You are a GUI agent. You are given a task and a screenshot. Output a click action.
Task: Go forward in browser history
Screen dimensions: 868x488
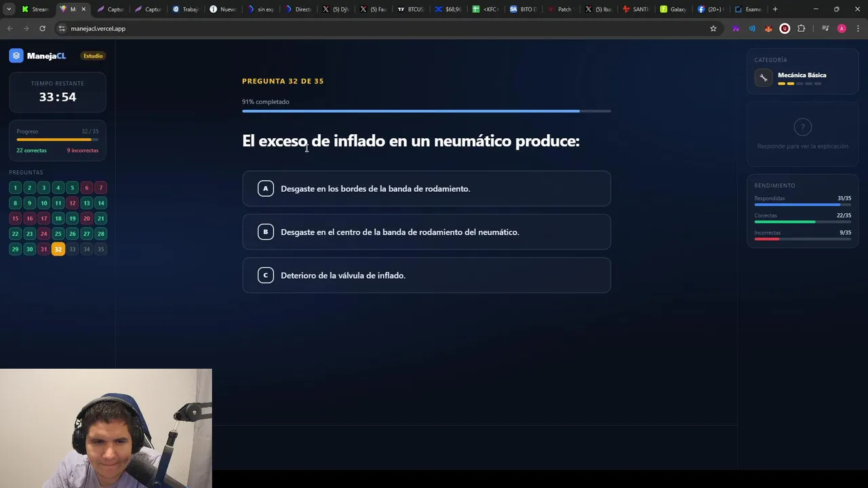coord(26,28)
